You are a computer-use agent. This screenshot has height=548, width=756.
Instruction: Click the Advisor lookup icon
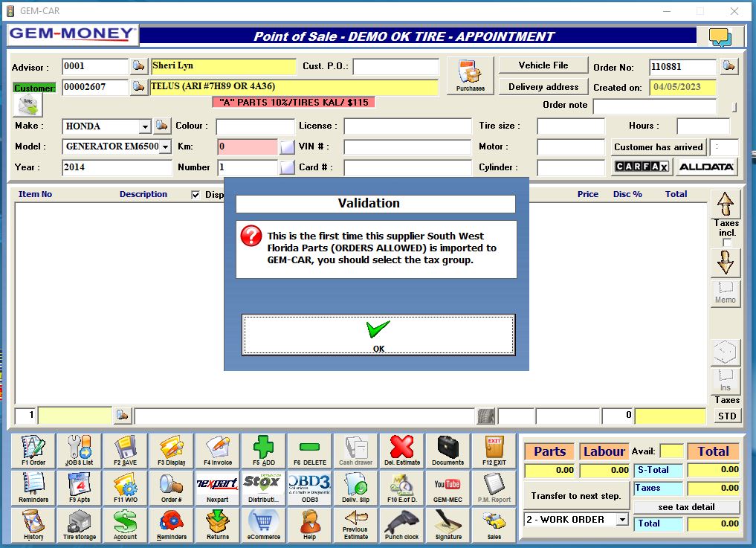[138, 65]
